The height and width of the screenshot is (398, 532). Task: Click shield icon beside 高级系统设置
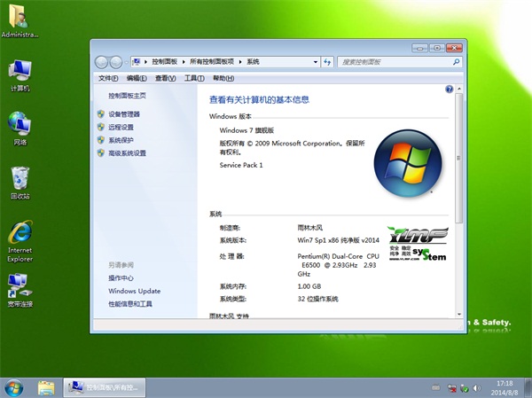pos(101,152)
